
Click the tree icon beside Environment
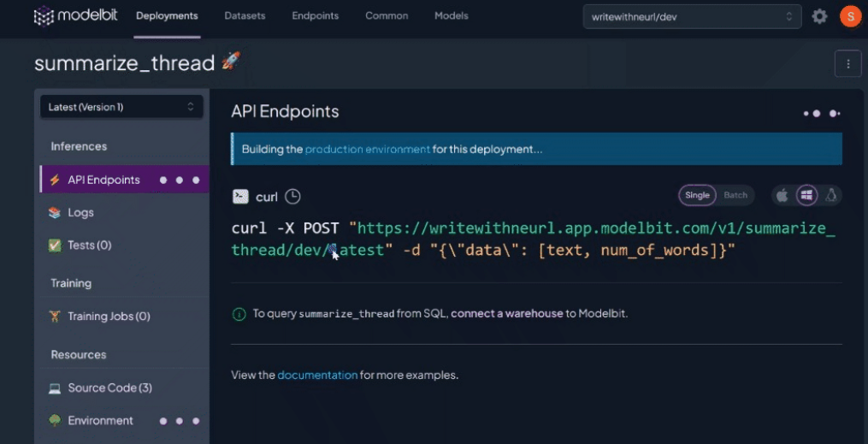tap(54, 421)
